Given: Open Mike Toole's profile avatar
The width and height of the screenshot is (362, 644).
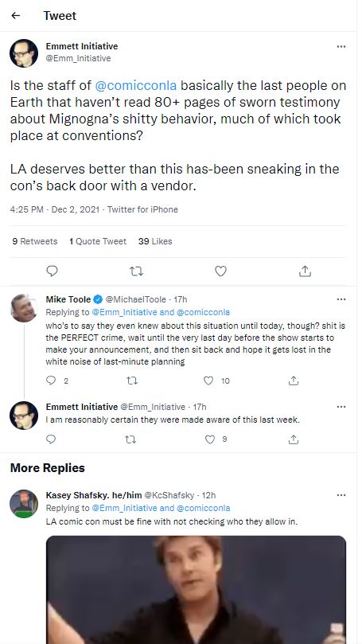Looking at the screenshot, I should pyautogui.click(x=24, y=308).
